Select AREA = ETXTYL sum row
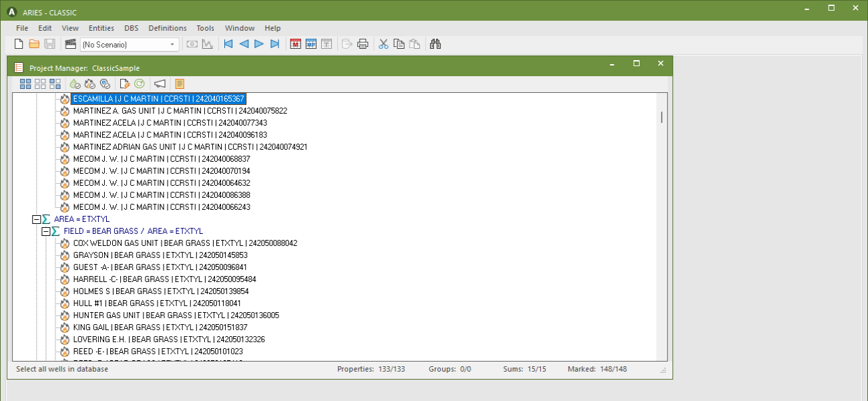The image size is (868, 401). tap(82, 219)
